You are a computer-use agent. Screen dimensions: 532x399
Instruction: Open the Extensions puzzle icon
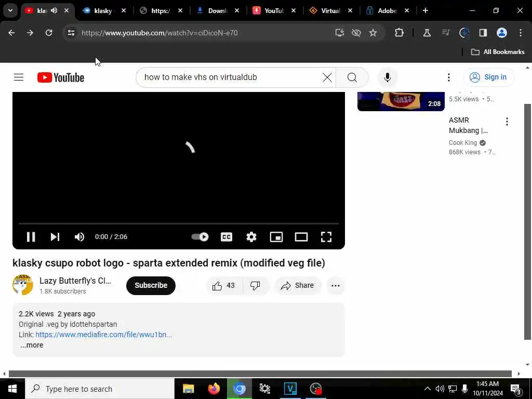tap(400, 33)
